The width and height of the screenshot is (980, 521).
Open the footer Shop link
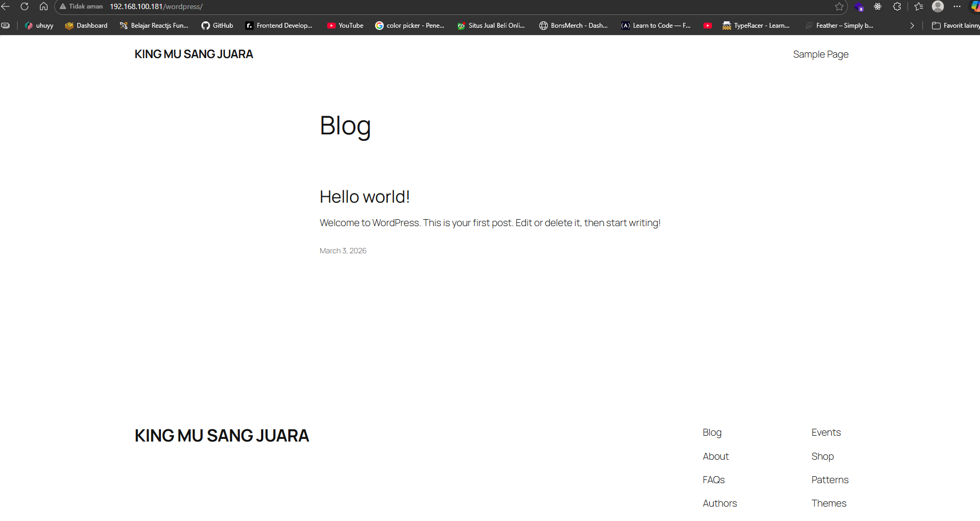(x=823, y=456)
